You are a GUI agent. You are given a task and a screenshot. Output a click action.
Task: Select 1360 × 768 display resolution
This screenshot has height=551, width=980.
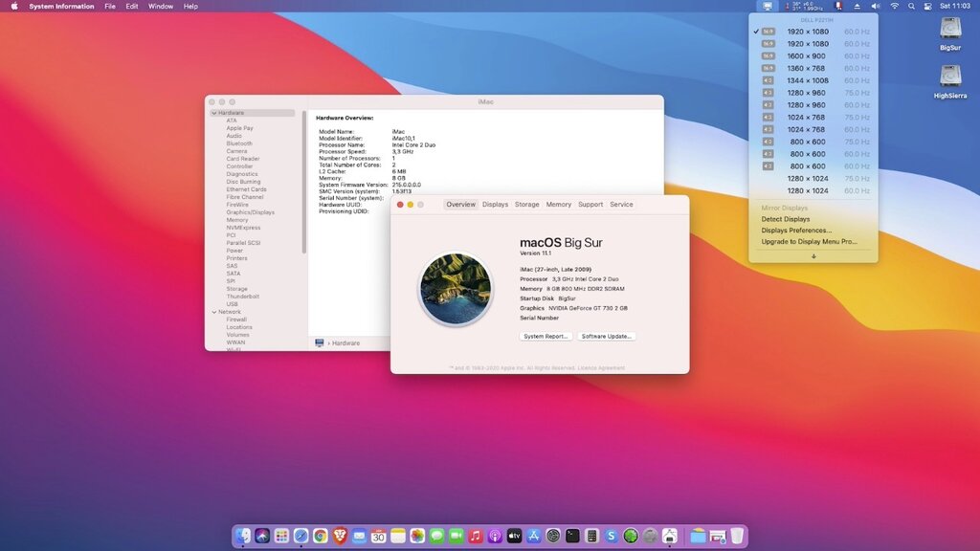point(808,68)
